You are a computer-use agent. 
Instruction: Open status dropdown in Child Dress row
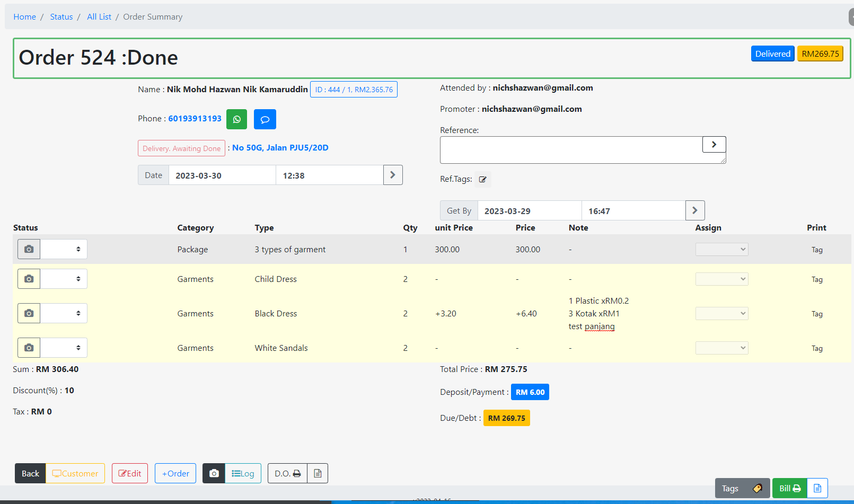tap(64, 279)
